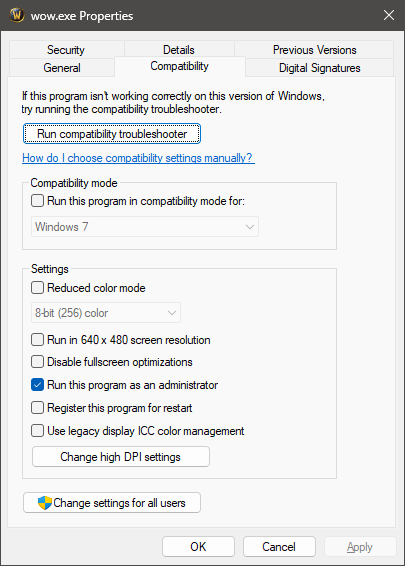Open How do I choose compatibility settings link
This screenshot has height=566, width=405.
click(138, 158)
